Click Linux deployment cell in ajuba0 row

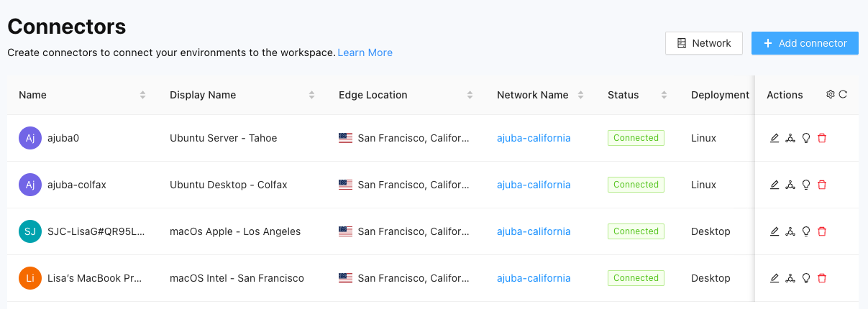click(x=703, y=138)
